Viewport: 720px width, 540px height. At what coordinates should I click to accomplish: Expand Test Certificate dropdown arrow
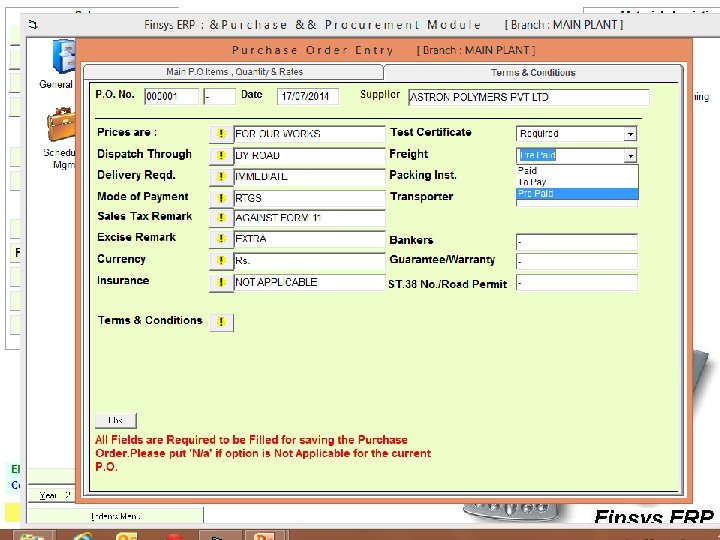click(630, 134)
